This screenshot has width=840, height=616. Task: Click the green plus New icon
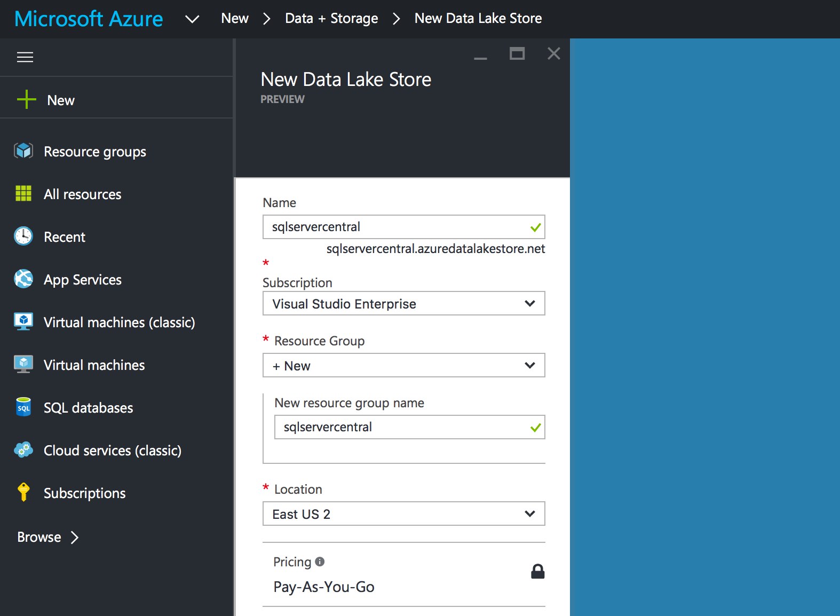tap(26, 100)
